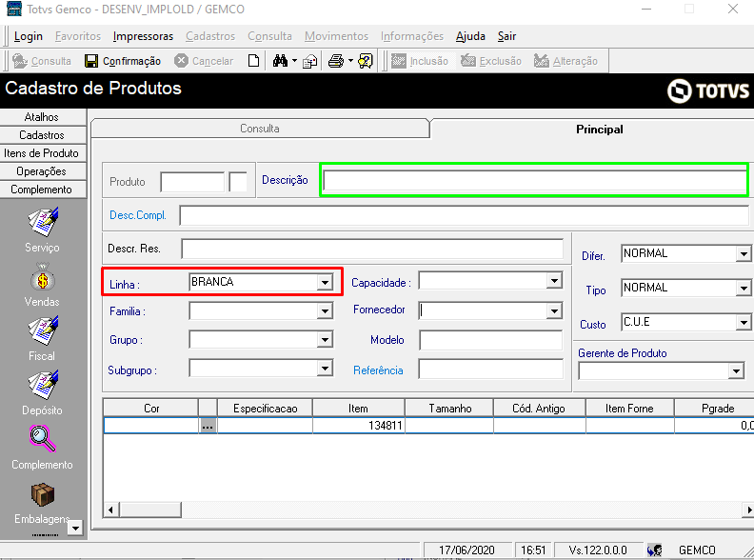
Task: Click the Cód. Antigo column header
Action: (x=539, y=409)
